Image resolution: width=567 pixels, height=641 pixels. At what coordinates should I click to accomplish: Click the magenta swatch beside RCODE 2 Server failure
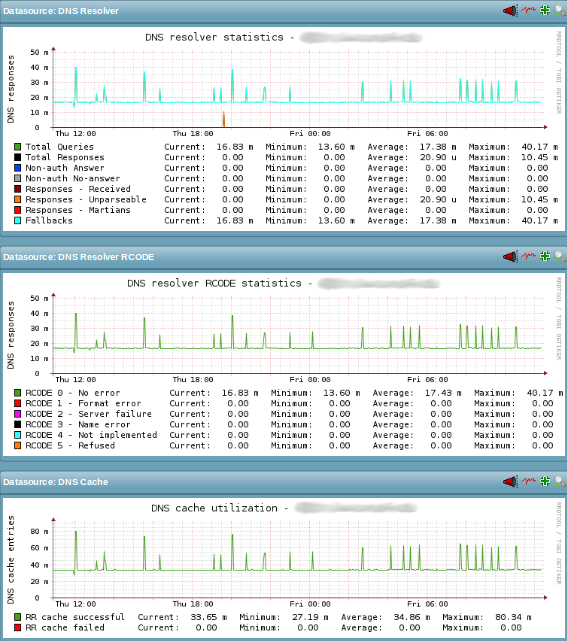(18, 414)
